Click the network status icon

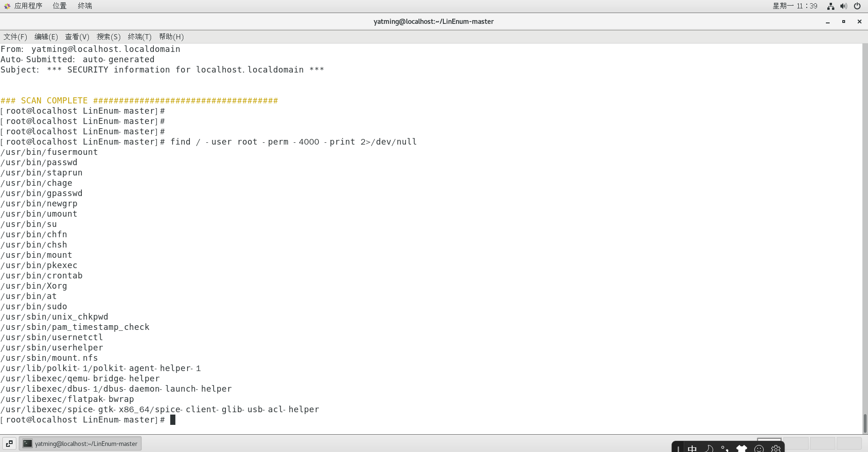830,6
